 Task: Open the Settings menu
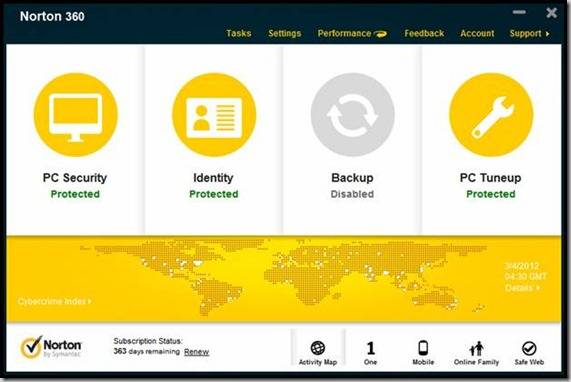tap(284, 34)
